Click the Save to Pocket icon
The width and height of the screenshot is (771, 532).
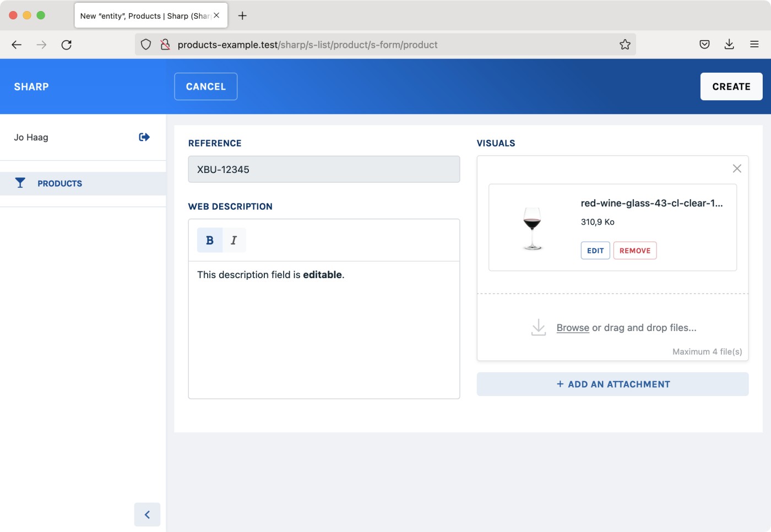point(704,45)
